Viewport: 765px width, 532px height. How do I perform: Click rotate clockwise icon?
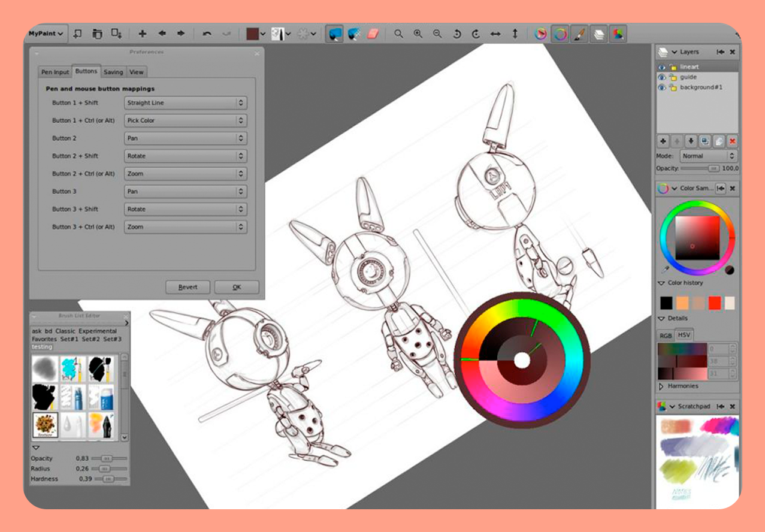[x=476, y=34]
